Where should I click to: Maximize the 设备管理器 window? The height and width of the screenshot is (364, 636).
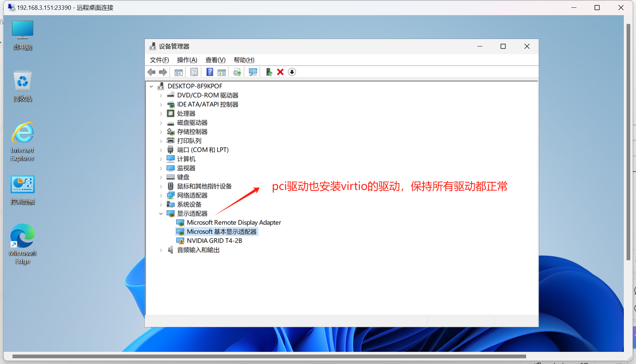tap(503, 46)
